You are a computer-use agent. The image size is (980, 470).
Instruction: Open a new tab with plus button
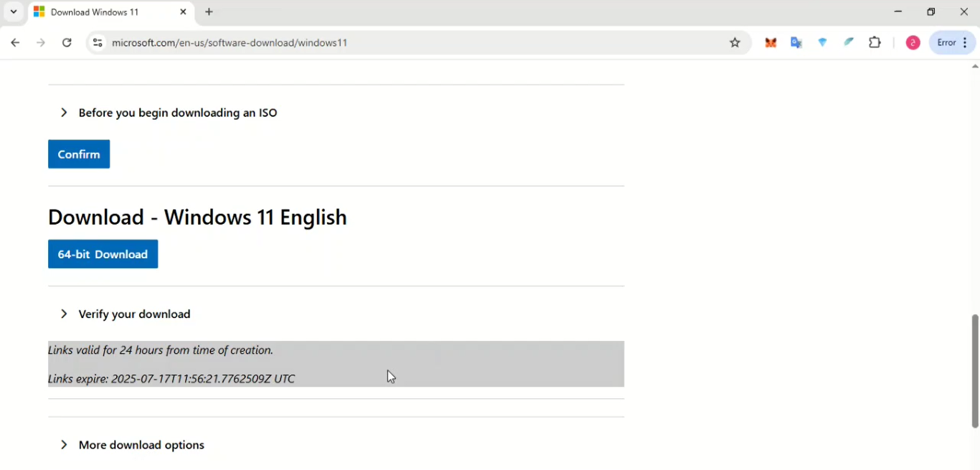pos(209,12)
